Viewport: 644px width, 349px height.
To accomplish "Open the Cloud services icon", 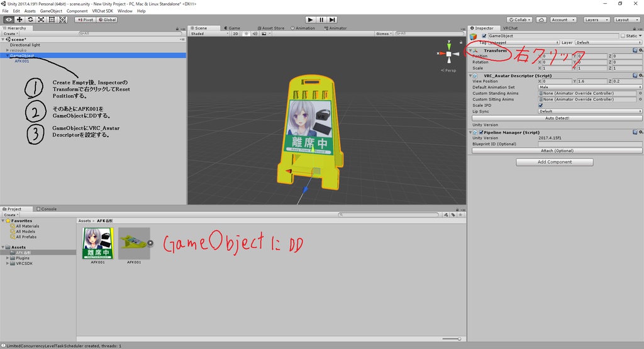I will coord(541,19).
